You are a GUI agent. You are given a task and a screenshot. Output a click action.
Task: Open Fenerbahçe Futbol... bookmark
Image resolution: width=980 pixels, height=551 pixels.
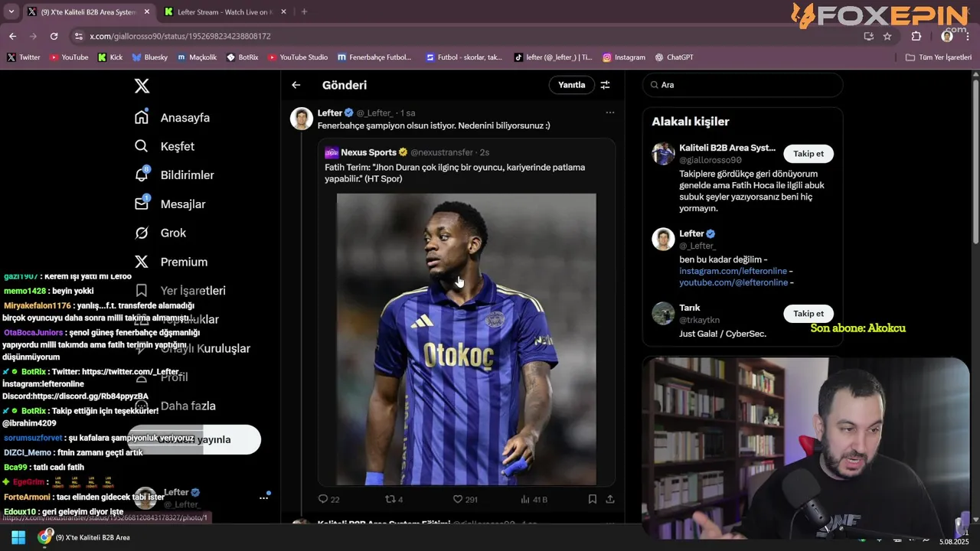(374, 57)
